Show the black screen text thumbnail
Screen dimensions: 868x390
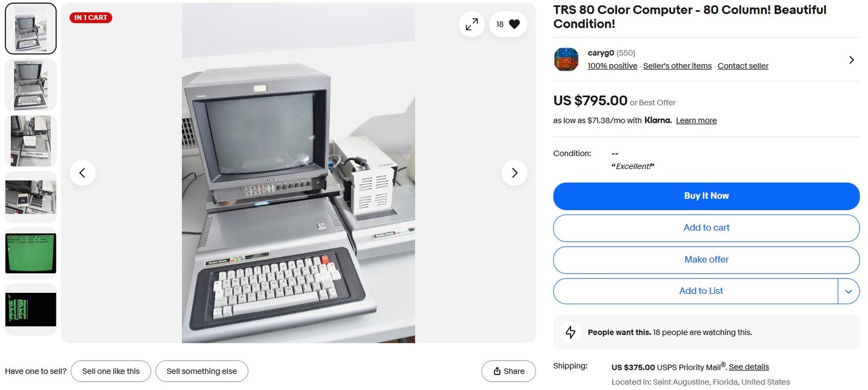[31, 310]
